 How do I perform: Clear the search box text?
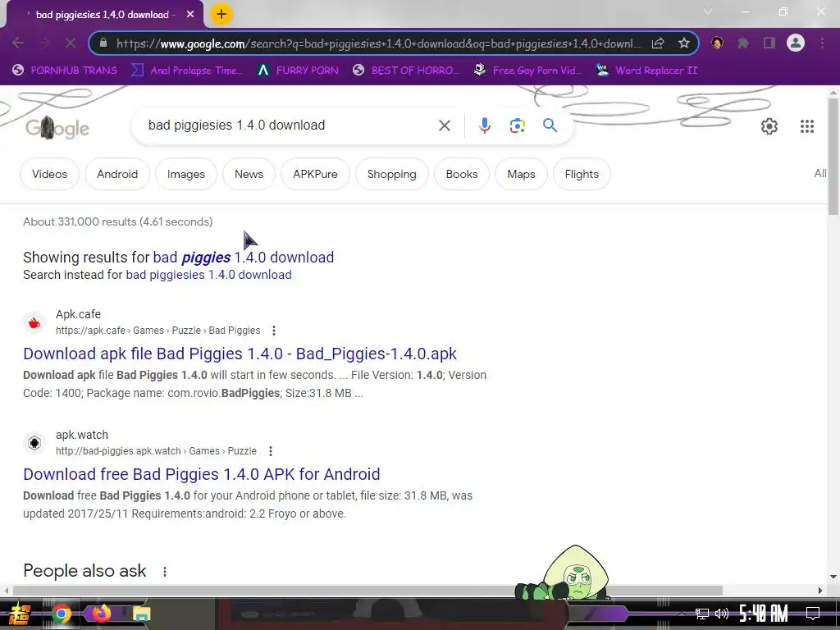[444, 126]
